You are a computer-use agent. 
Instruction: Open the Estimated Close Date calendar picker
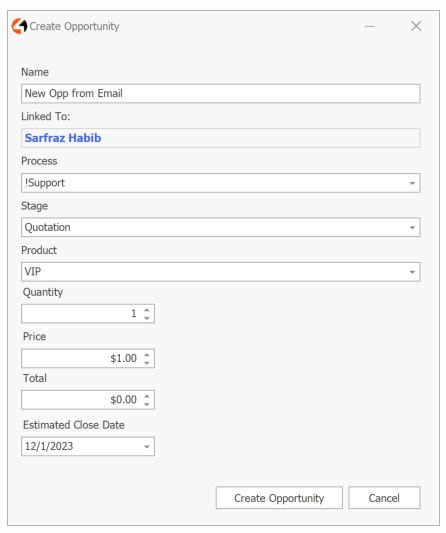(x=147, y=447)
